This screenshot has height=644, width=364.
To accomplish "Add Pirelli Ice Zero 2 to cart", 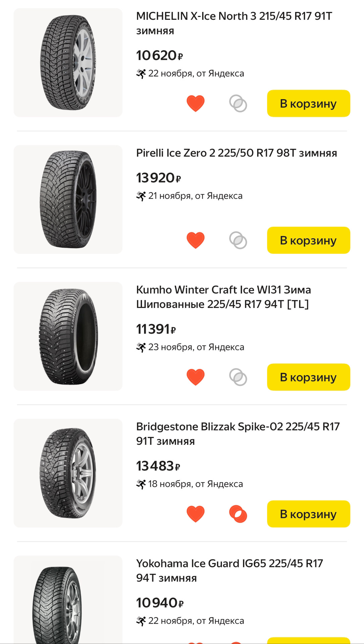I will click(308, 240).
